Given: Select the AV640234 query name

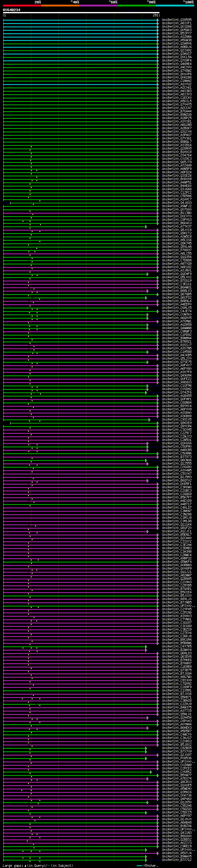Looking at the screenshot, I should click(x=11, y=10).
